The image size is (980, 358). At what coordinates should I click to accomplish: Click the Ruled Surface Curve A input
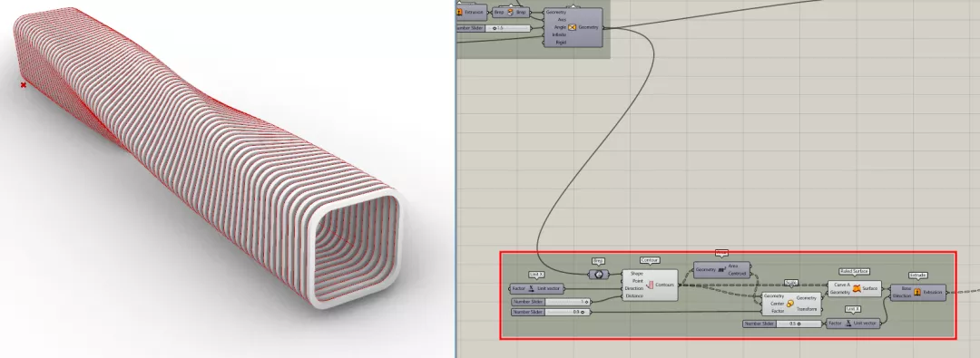pos(842,285)
